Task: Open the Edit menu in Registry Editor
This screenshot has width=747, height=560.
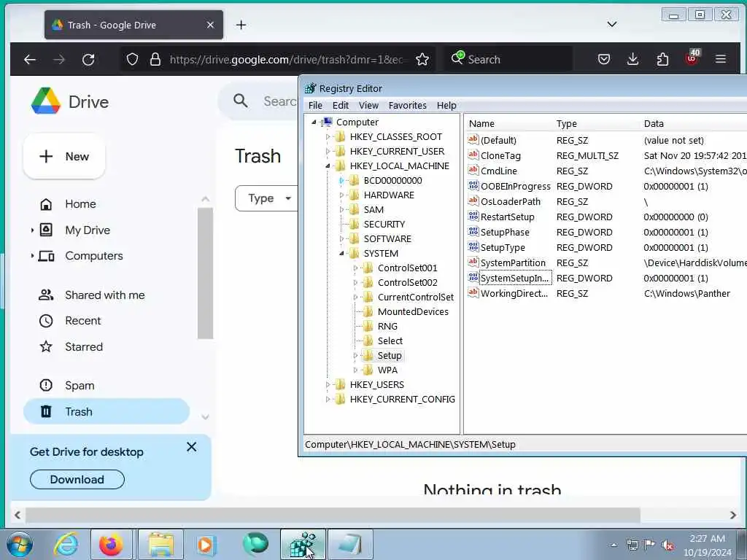Action: tap(340, 105)
